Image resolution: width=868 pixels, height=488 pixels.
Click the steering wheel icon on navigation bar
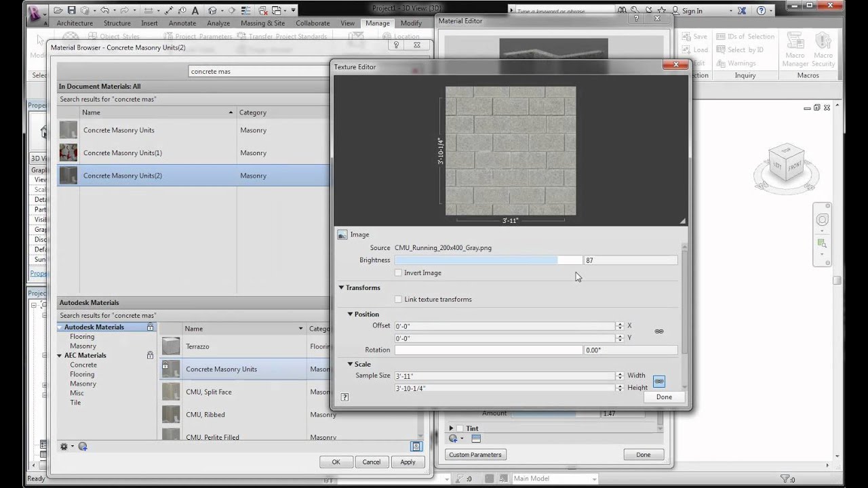823,220
